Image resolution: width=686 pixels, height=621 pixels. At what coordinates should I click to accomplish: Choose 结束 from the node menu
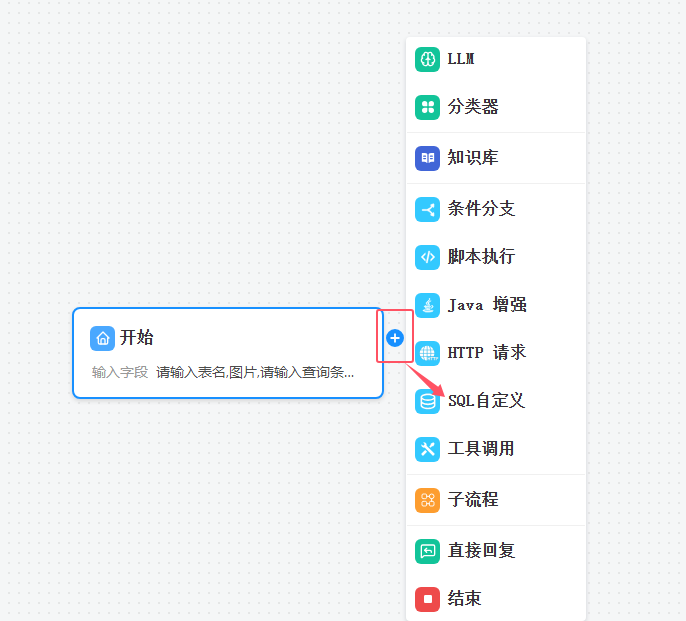[x=465, y=599]
